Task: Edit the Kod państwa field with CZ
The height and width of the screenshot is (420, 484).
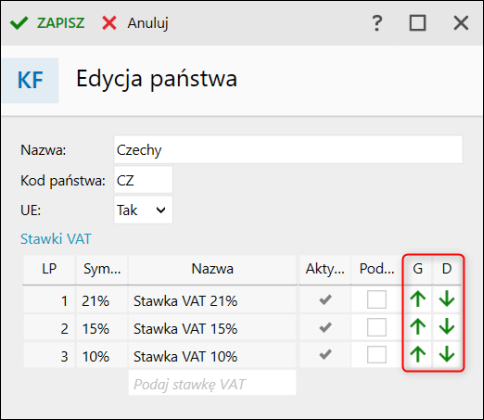Action: pos(143,180)
